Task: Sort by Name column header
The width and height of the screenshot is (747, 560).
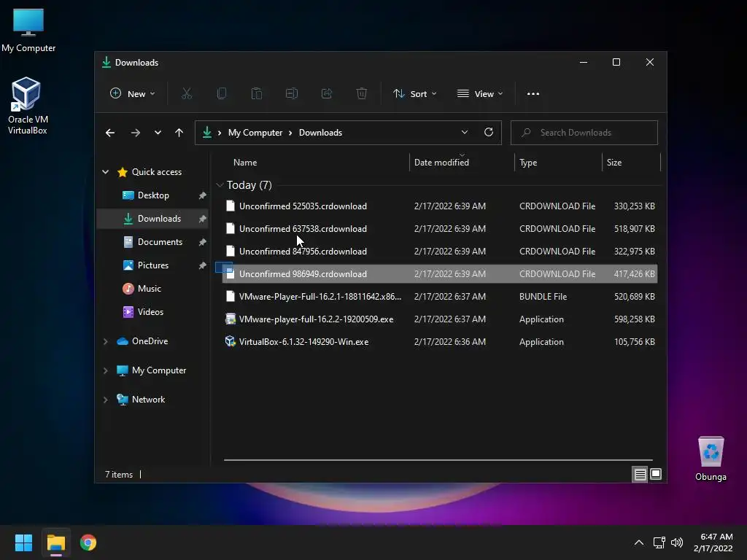Action: [245, 163]
